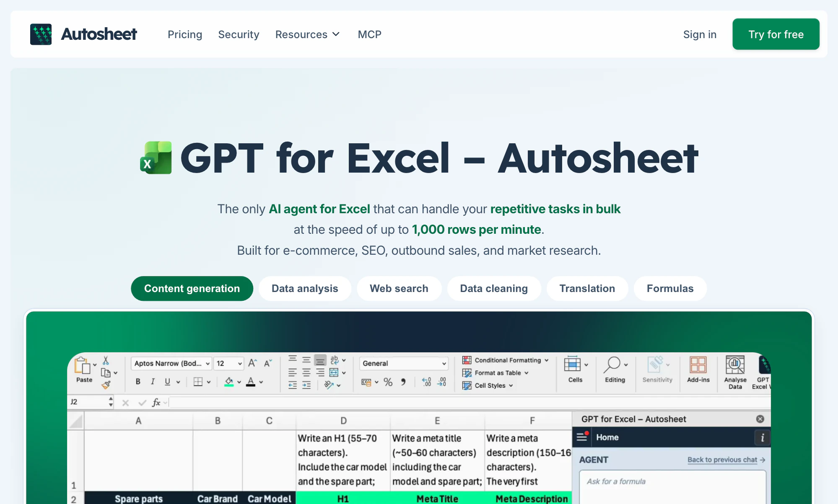Switch to the Web search tab
This screenshot has height=504, width=838.
coord(399,289)
